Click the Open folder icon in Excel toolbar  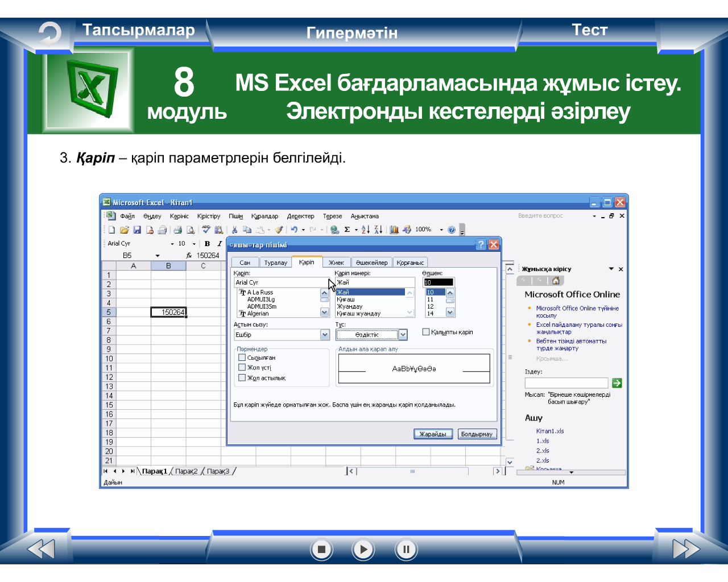pyautogui.click(x=124, y=230)
